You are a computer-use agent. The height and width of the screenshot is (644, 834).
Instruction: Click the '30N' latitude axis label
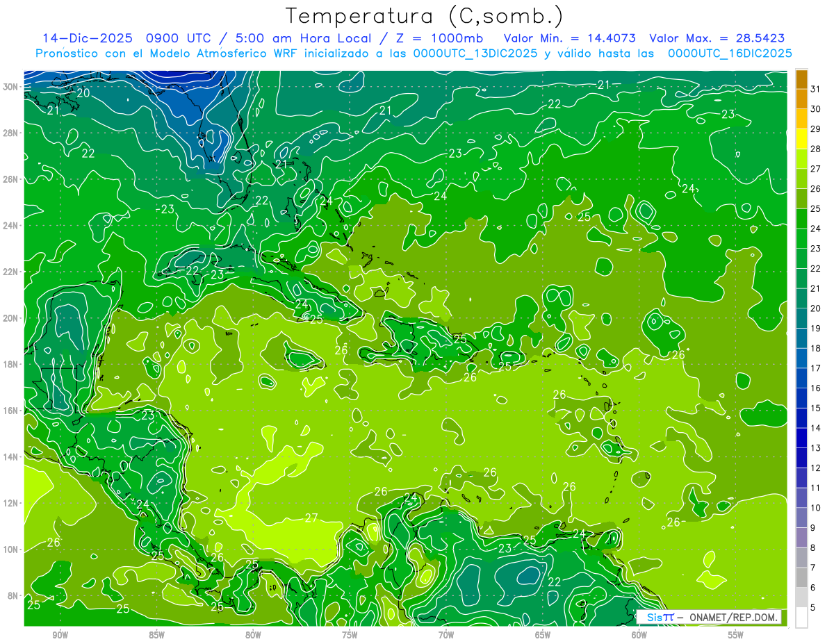(10, 86)
